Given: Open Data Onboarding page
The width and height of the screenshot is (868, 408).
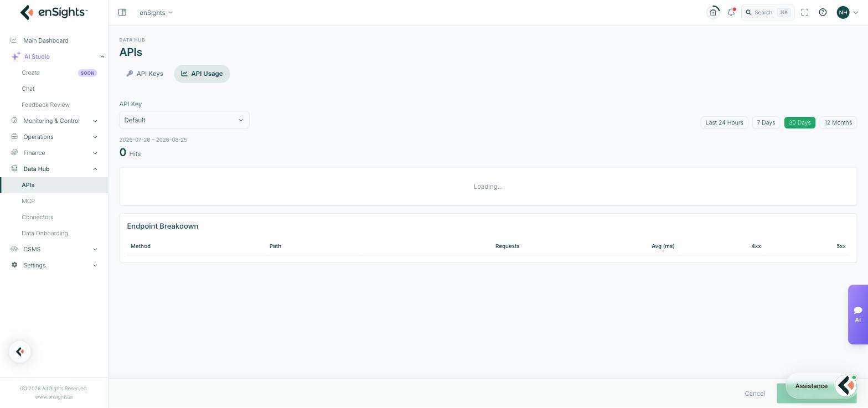Looking at the screenshot, I should tap(45, 233).
